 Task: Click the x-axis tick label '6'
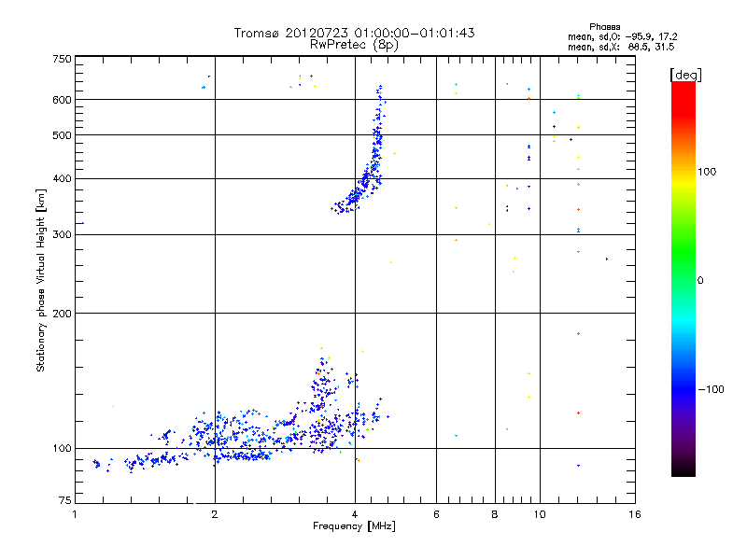pyautogui.click(x=436, y=514)
